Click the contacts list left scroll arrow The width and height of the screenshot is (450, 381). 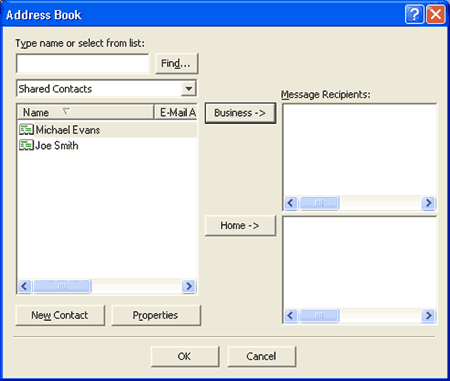coord(25,286)
